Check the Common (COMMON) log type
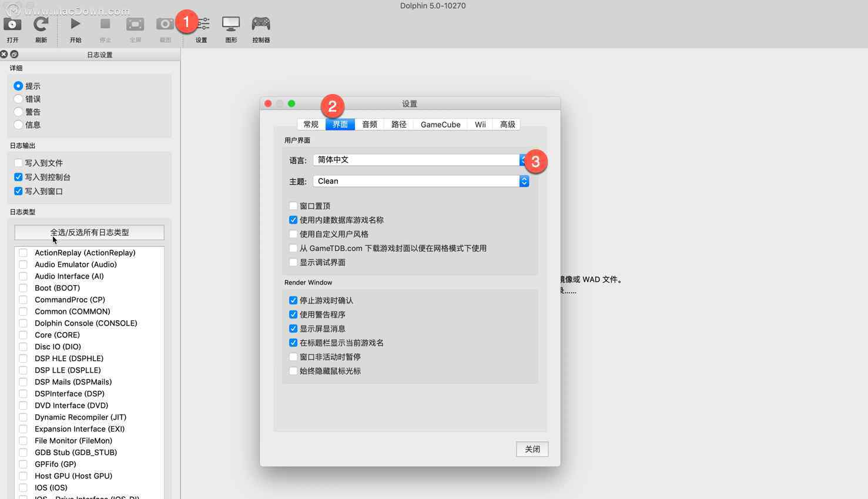The height and width of the screenshot is (499, 868). [x=23, y=312]
